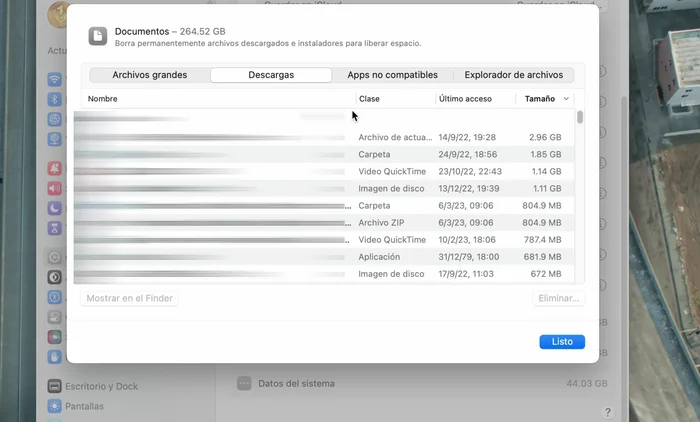
Task: Select the 2.96 GB Archivo de actua... row
Action: pos(324,137)
